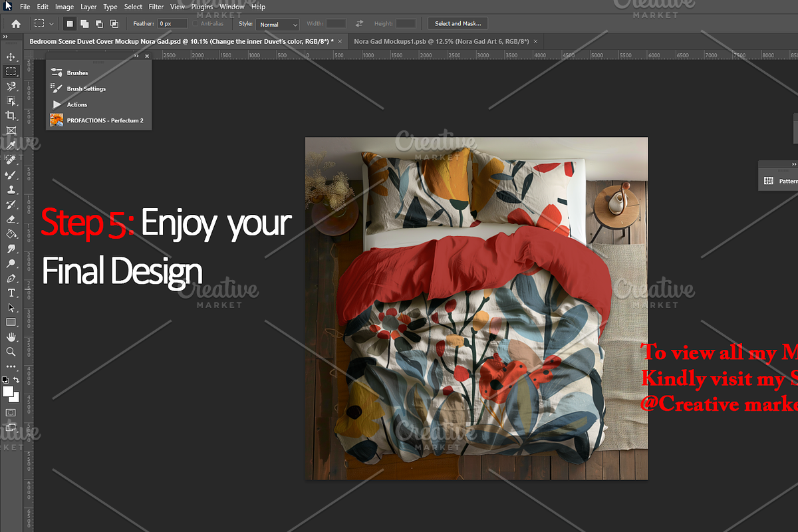This screenshot has width=798, height=532.
Task: Enable Add to selection mode
Action: coord(84,24)
